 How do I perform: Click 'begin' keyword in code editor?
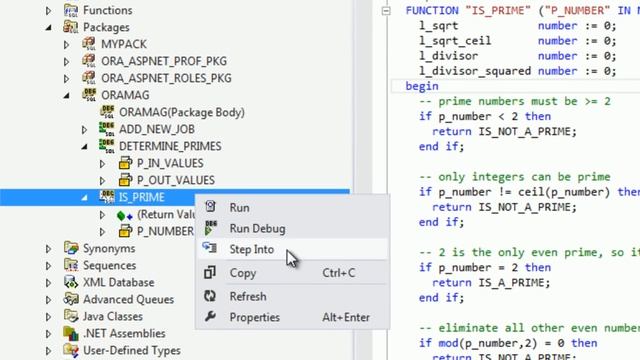coord(422,87)
